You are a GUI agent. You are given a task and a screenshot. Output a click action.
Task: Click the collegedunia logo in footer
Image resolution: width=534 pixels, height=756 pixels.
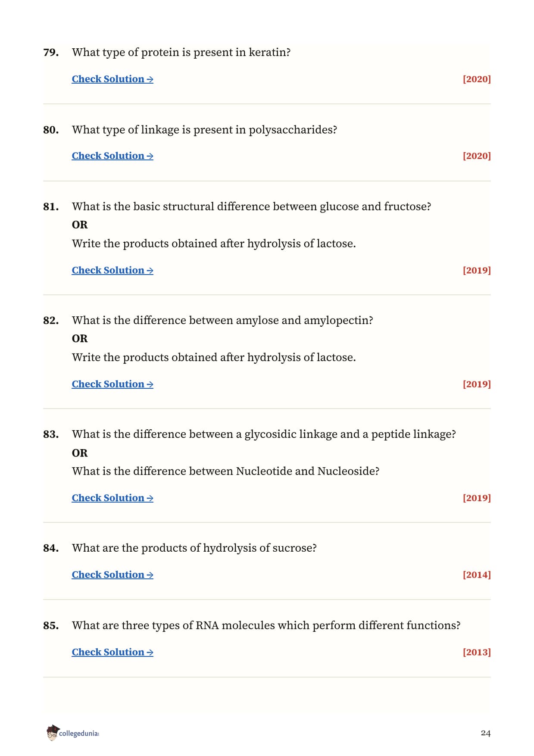coord(73,733)
